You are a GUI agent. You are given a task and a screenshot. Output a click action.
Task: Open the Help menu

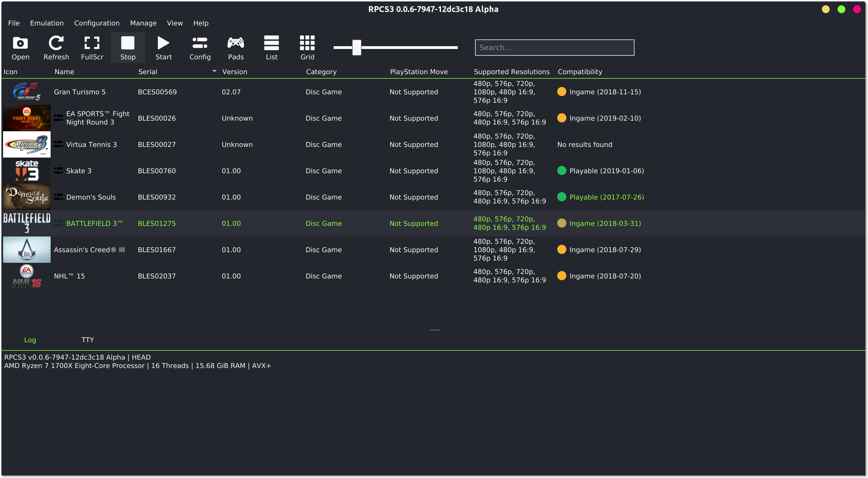click(x=201, y=23)
